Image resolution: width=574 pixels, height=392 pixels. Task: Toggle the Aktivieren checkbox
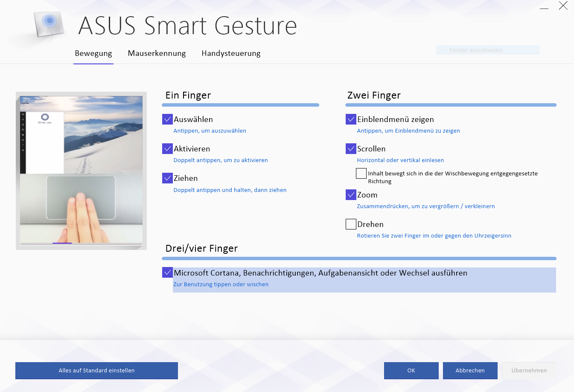[167, 148]
